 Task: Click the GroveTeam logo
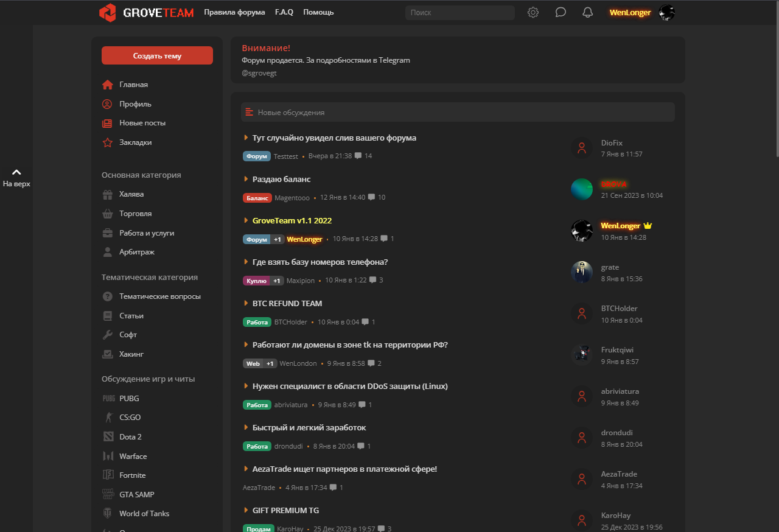[146, 12]
